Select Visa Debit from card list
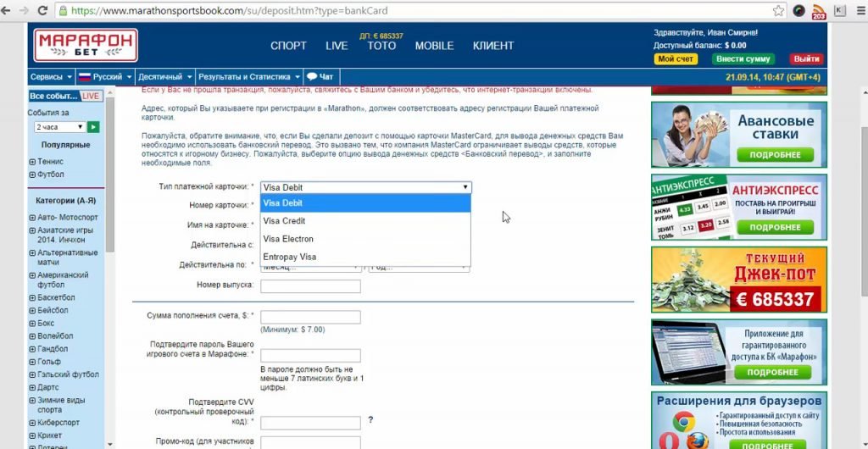Image resolution: width=868 pixels, height=449 pixels. pos(366,203)
